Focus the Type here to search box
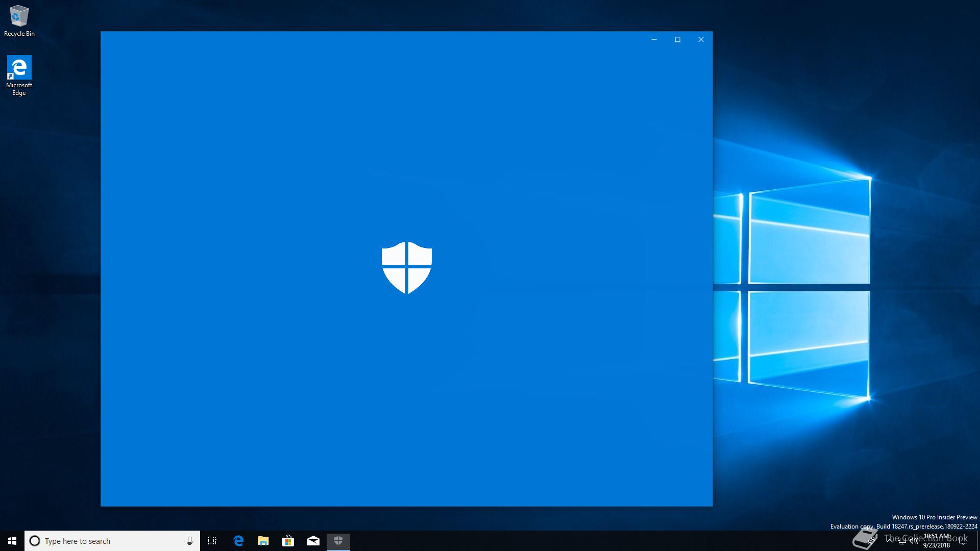This screenshot has height=551, width=980. 112,541
